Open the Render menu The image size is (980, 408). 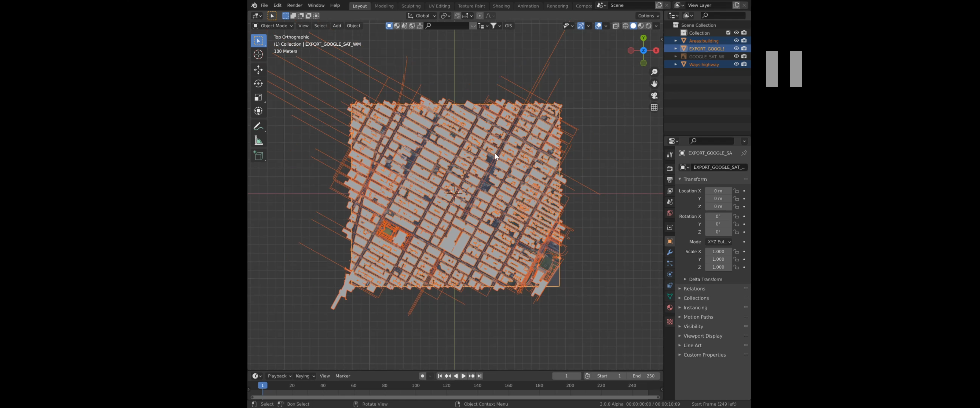click(295, 5)
